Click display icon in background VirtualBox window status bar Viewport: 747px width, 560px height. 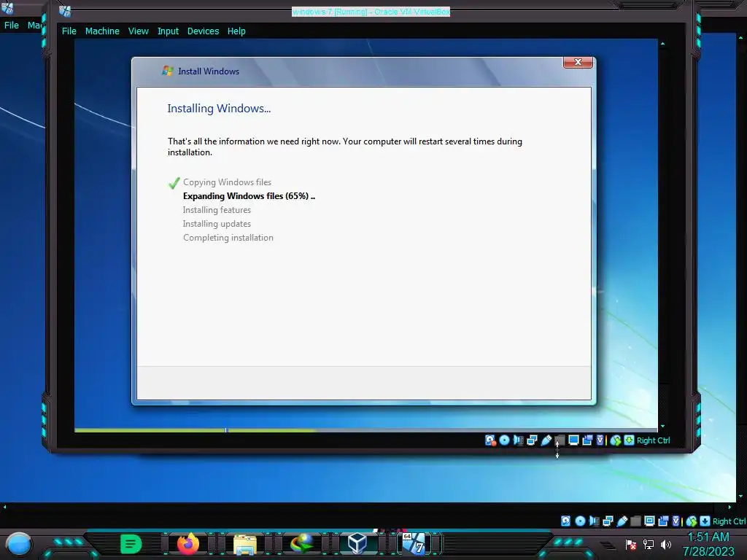click(649, 521)
